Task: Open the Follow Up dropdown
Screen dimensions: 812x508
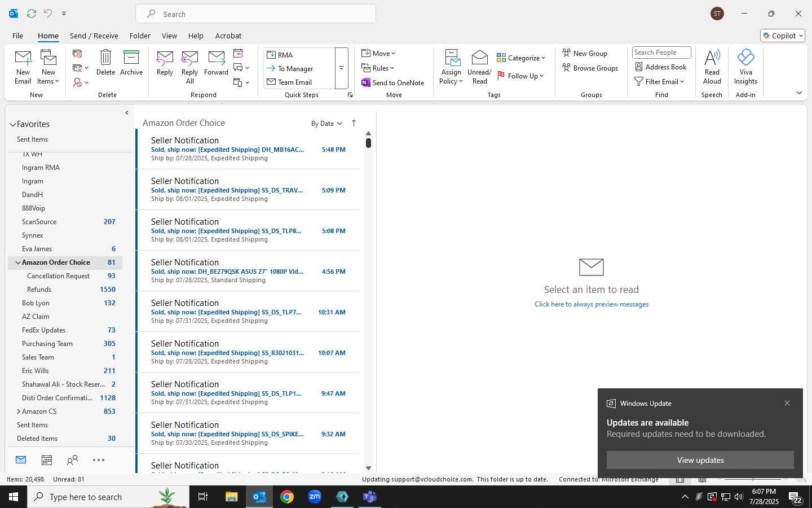Action: [x=520, y=76]
